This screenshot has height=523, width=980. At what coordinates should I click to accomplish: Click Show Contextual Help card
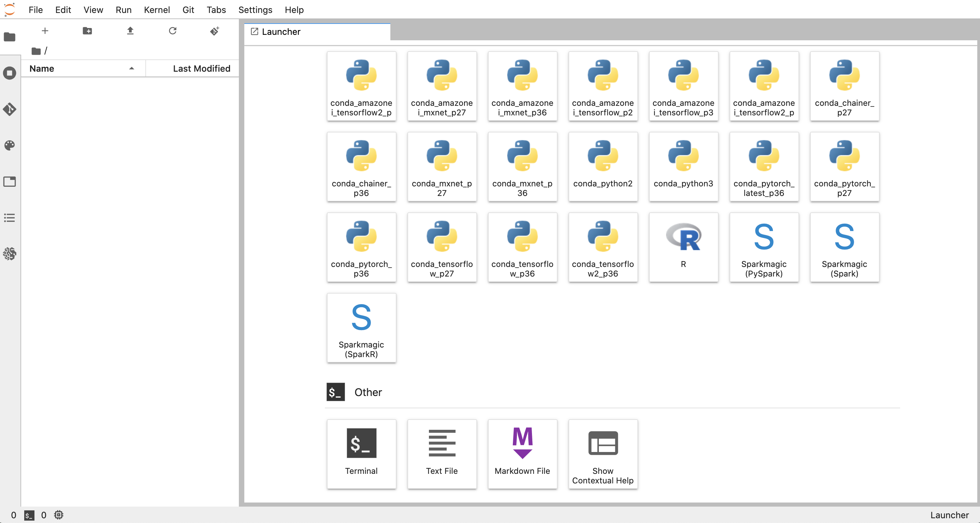pyautogui.click(x=603, y=455)
